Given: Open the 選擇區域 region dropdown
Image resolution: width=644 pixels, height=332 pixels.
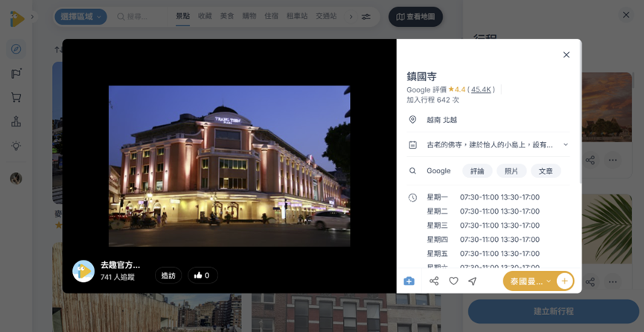Looking at the screenshot, I should click(x=81, y=17).
